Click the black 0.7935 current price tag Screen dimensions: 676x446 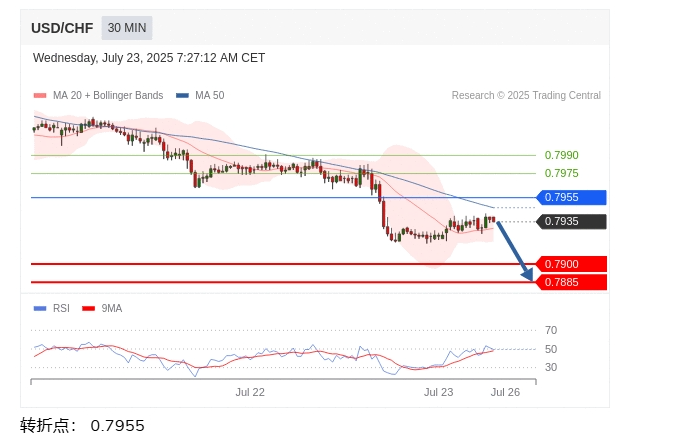[x=571, y=221]
